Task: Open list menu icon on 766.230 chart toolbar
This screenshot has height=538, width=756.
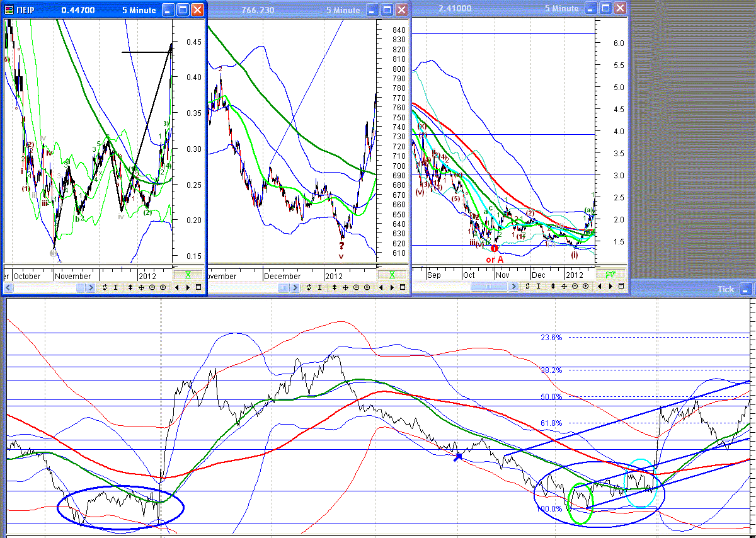Action: pos(403,288)
